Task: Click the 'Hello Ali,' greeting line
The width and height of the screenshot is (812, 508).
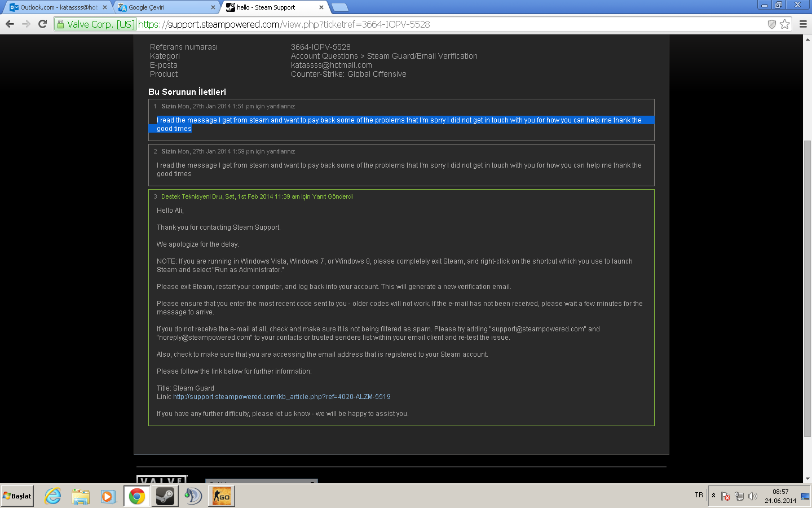Action: click(x=170, y=211)
